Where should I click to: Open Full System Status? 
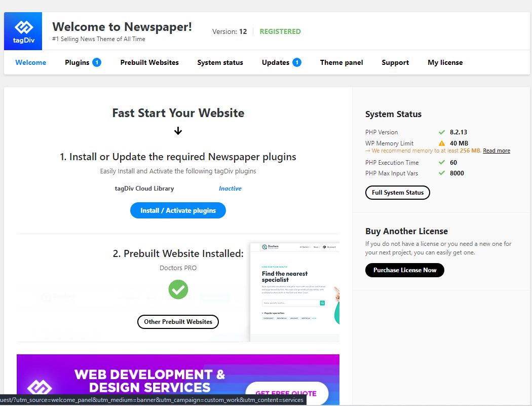[x=398, y=193]
